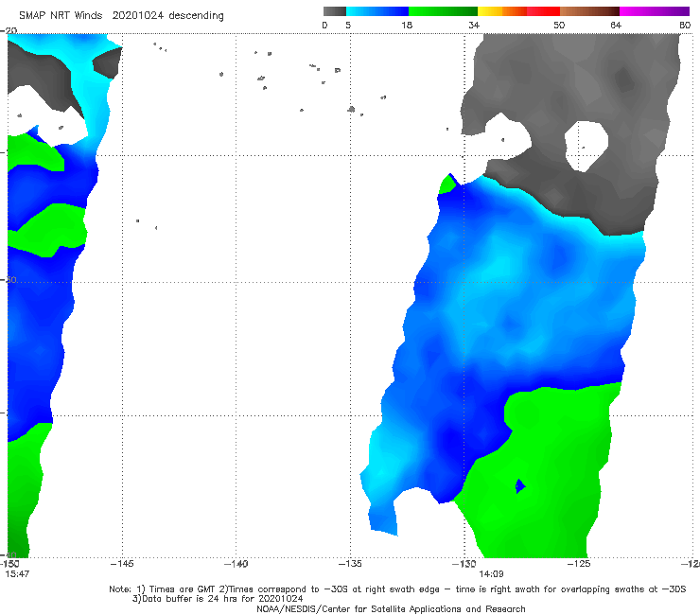Click the colorbar label "64"
This screenshot has height=615, width=700.
[616, 25]
